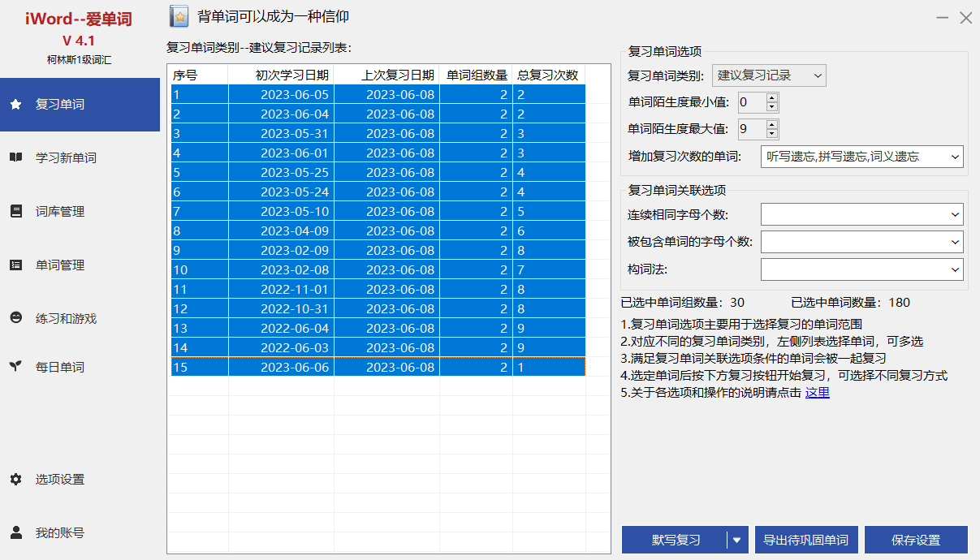Click the smiley icon for 练习和游戏
This screenshot has height=560, width=980.
pos(15,318)
